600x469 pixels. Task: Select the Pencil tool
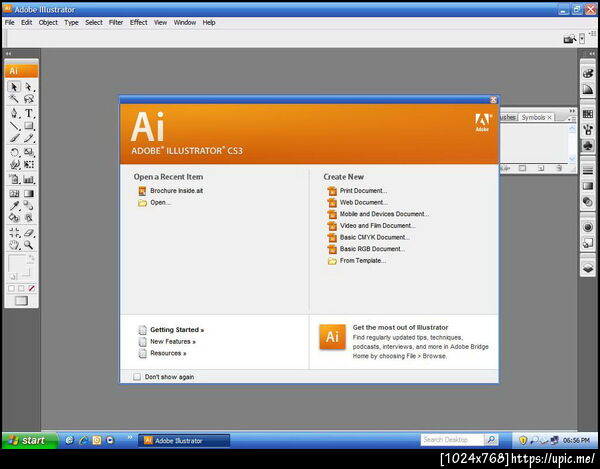click(x=29, y=138)
